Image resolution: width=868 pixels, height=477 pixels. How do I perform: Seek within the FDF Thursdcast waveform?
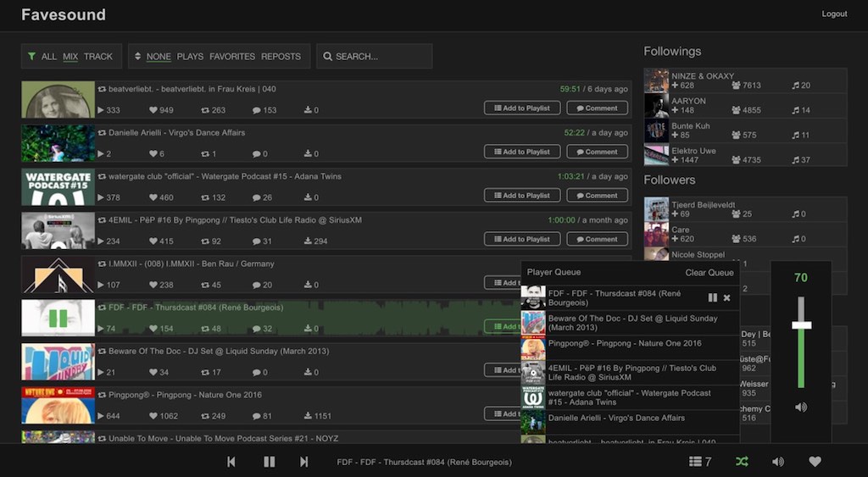point(309,319)
